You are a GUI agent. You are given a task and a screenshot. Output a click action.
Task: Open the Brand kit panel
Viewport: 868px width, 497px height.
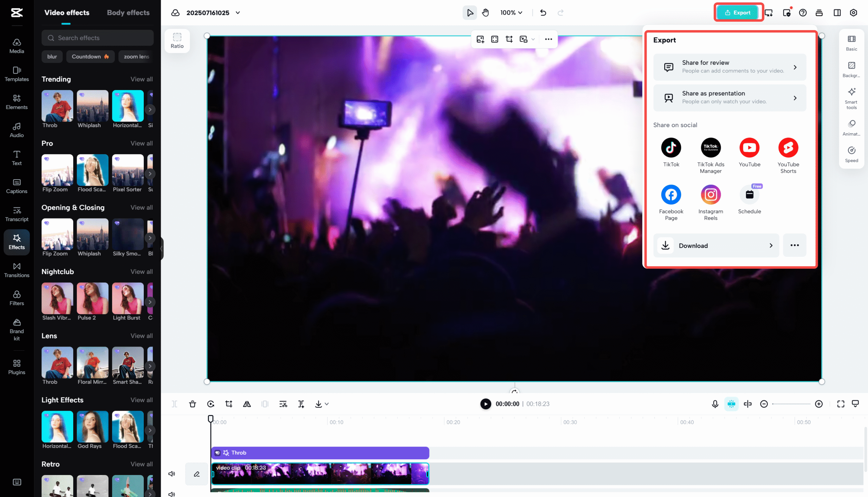coord(17,329)
